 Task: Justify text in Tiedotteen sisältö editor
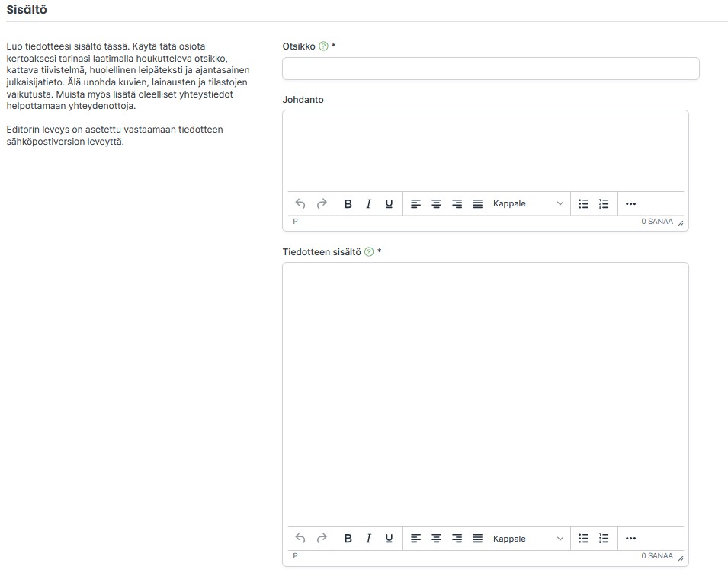pos(478,539)
